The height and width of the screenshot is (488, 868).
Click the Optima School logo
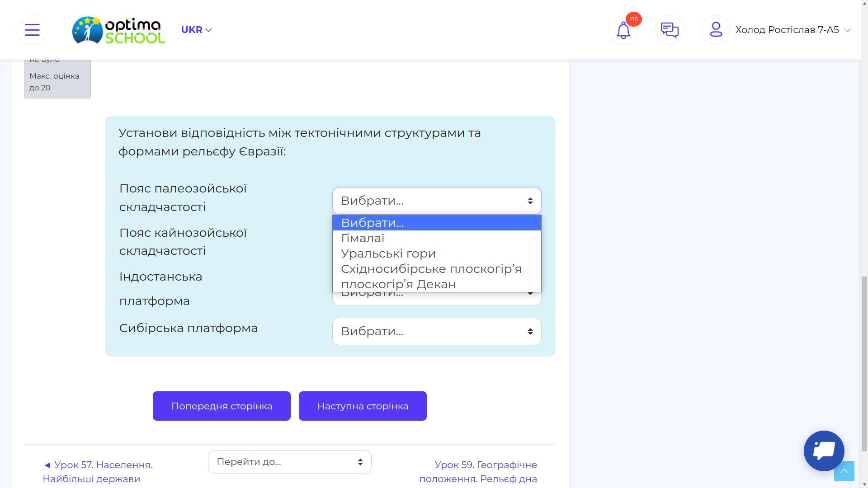(118, 30)
